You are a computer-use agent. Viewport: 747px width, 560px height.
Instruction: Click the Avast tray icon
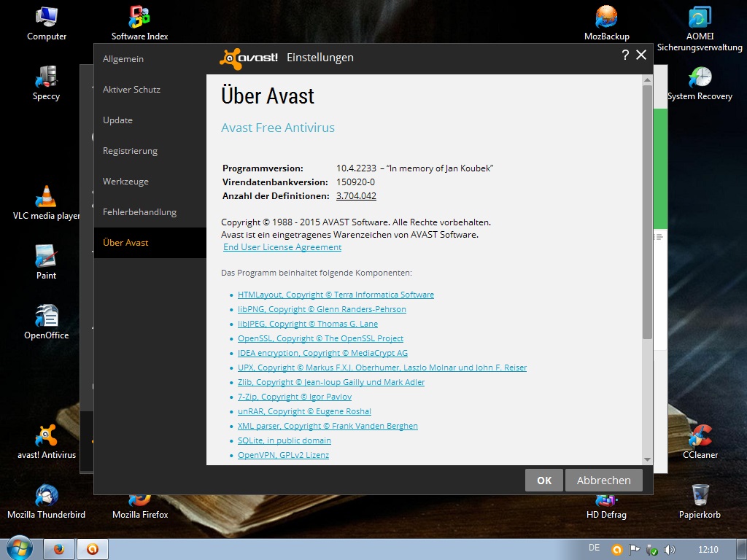[617, 550]
